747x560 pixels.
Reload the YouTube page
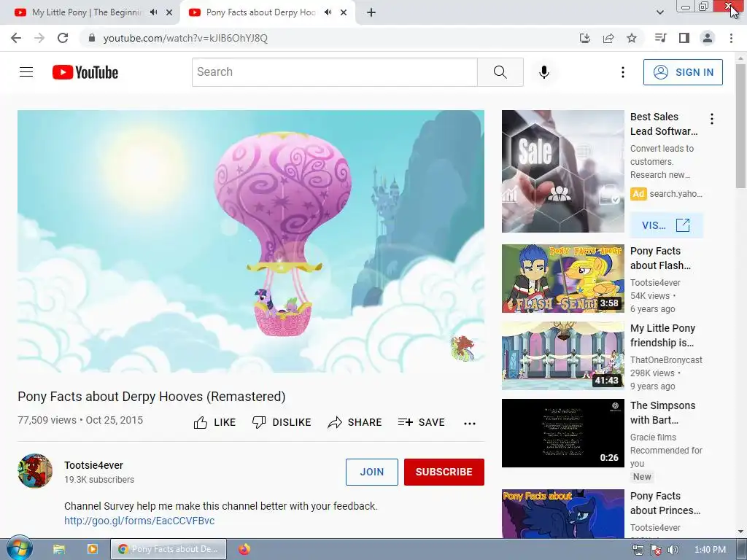click(x=63, y=38)
